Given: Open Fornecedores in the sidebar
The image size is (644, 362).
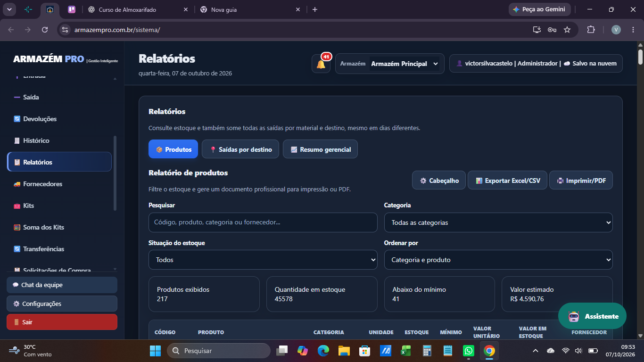Looking at the screenshot, I should (59, 184).
